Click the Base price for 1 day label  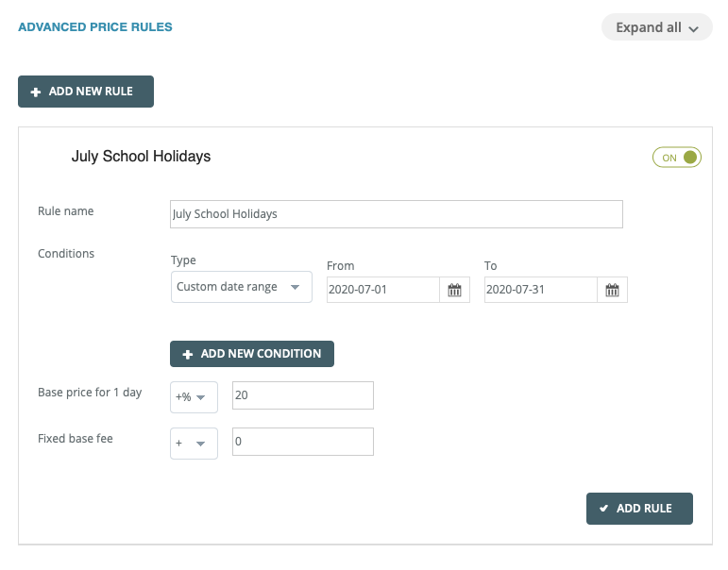90,393
